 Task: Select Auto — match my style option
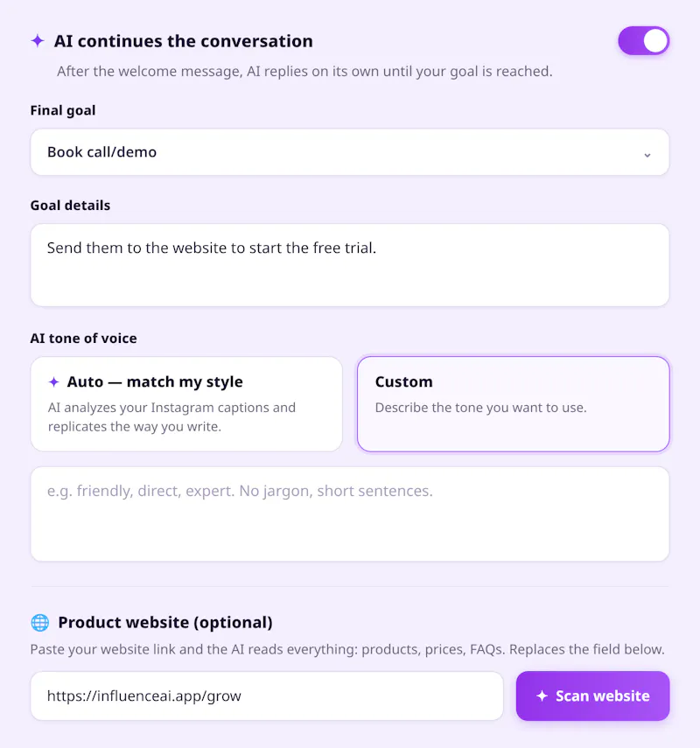[186, 404]
